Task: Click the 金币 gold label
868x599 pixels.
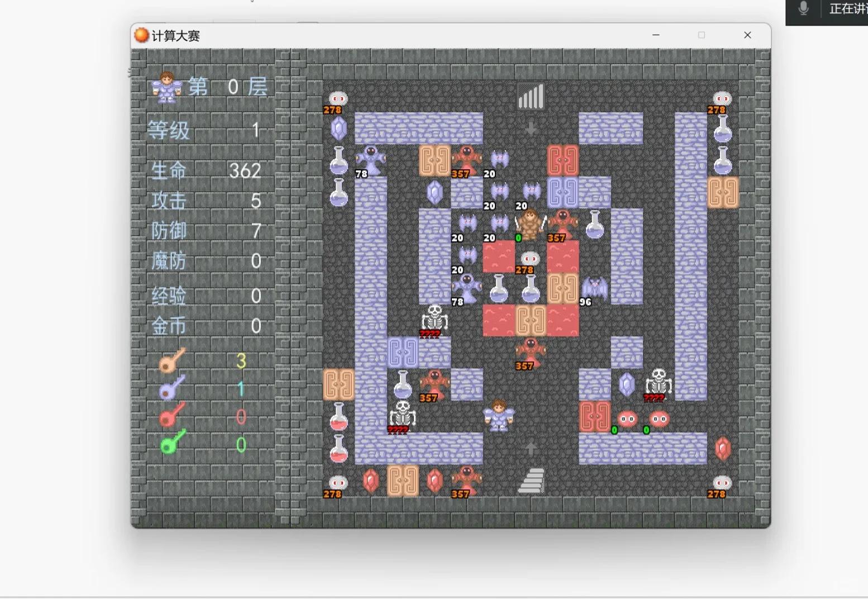Action: (169, 326)
